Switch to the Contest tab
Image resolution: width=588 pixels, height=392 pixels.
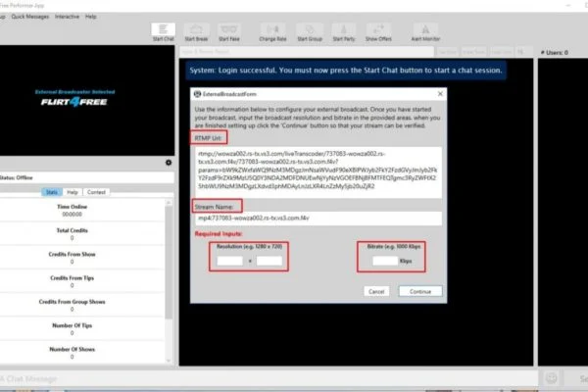pos(96,192)
